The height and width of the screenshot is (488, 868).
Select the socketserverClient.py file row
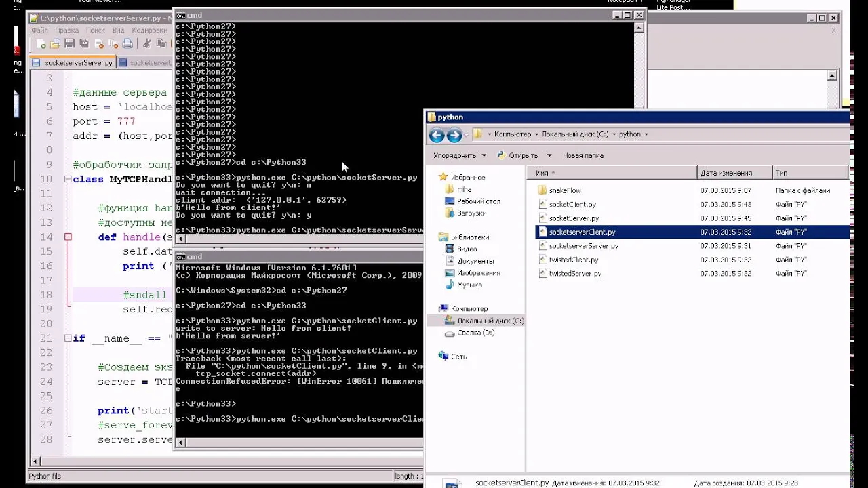[692, 232]
